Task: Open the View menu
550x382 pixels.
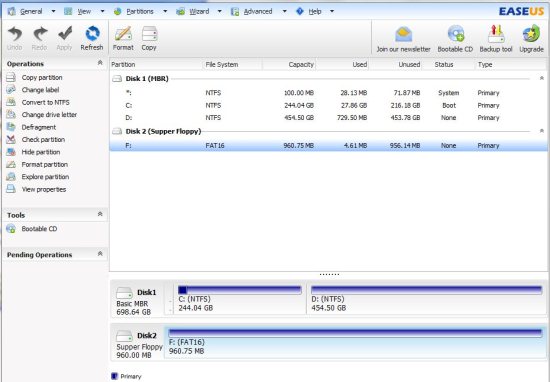Action: pyautogui.click(x=84, y=12)
